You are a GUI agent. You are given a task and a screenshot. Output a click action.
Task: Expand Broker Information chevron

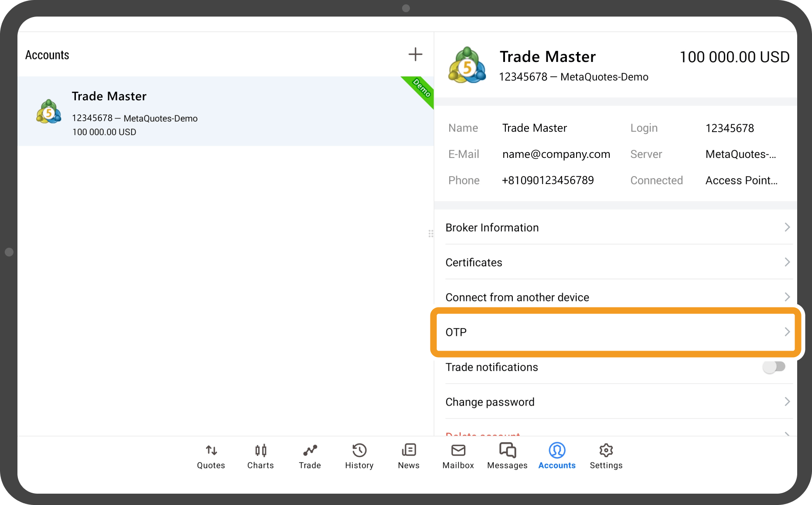point(787,227)
